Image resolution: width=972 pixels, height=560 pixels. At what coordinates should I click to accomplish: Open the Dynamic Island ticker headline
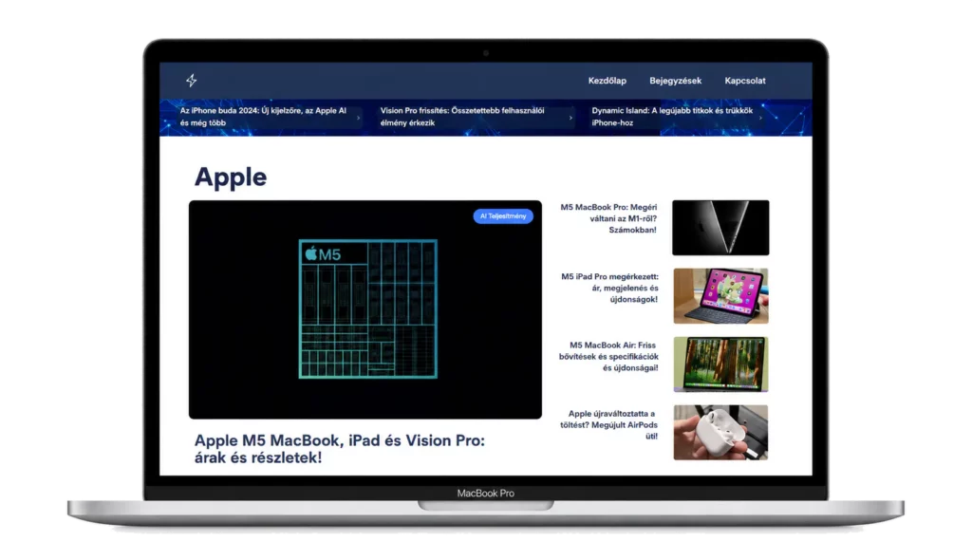point(672,117)
